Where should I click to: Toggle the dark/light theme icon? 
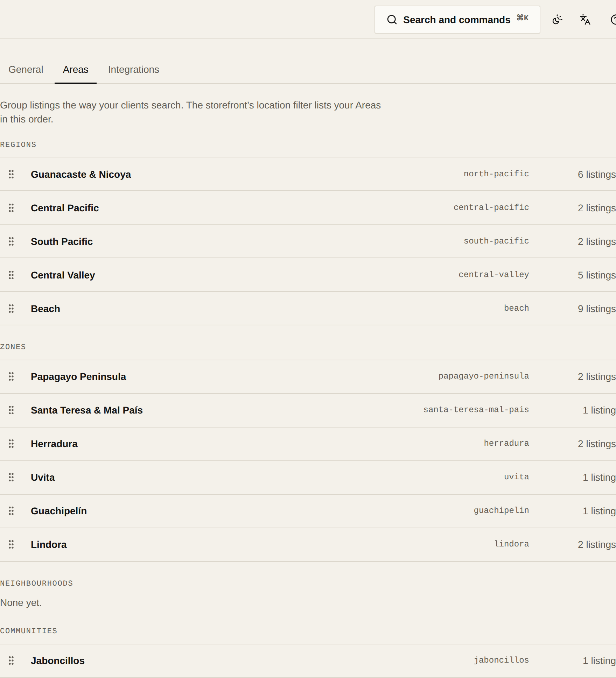pyautogui.click(x=557, y=20)
